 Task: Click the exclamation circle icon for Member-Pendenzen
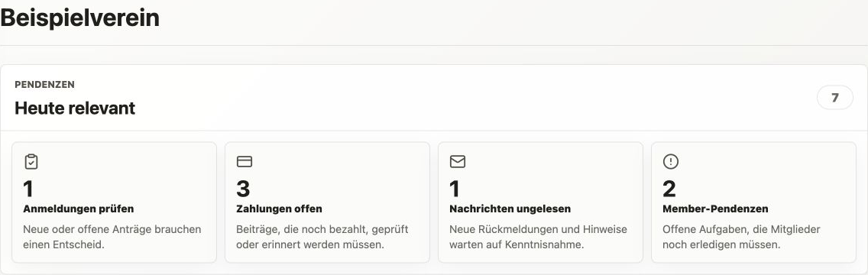tap(670, 162)
